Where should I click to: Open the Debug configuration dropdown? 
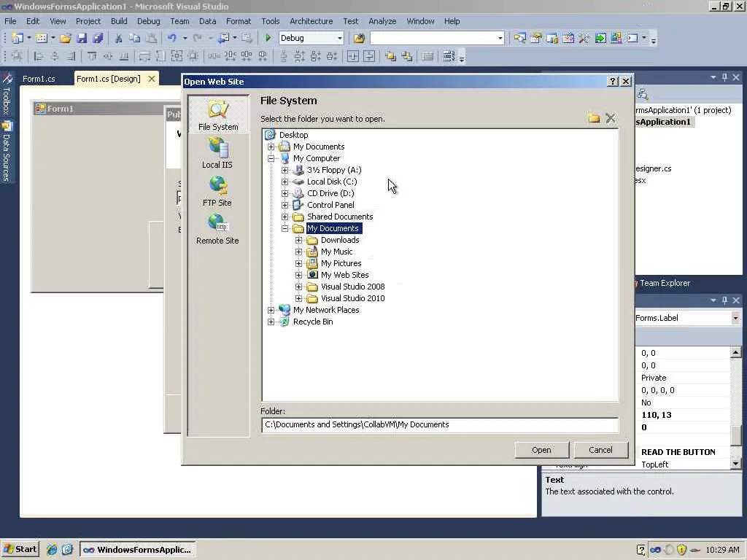click(340, 38)
